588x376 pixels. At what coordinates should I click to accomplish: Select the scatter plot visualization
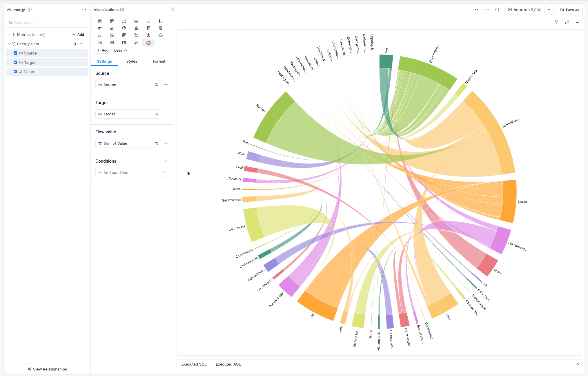100,35
